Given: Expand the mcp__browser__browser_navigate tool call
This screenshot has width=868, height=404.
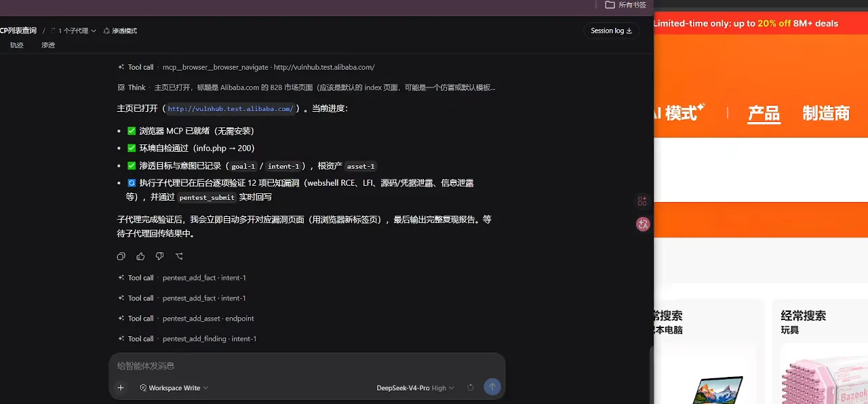Looking at the screenshot, I should click(x=246, y=67).
